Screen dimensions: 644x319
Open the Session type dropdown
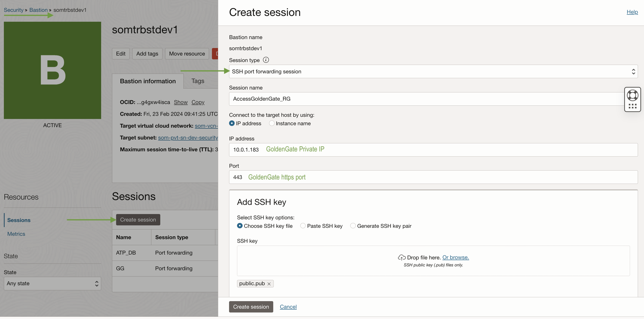[x=433, y=71]
